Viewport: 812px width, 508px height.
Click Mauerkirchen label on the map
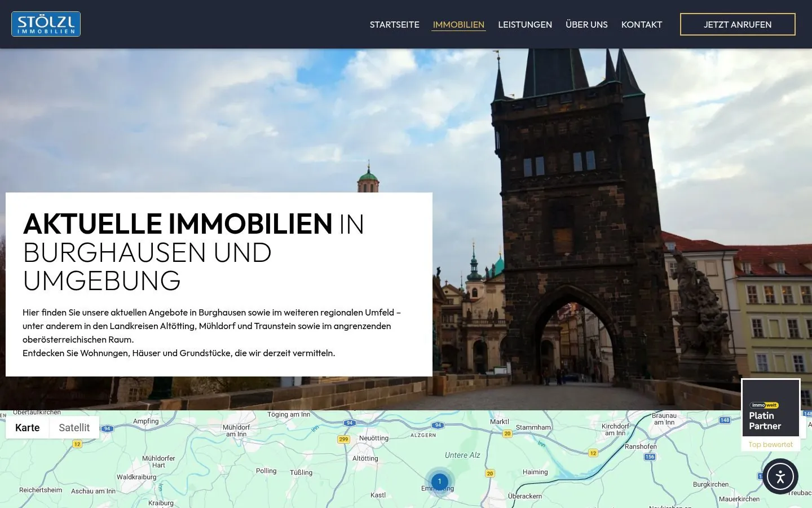pos(739,499)
